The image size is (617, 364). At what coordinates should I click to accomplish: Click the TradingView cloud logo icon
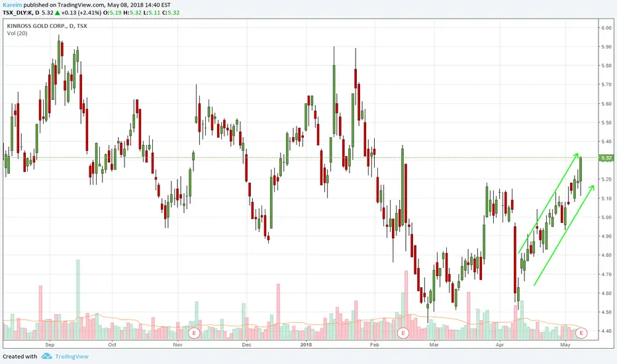[x=46, y=356]
